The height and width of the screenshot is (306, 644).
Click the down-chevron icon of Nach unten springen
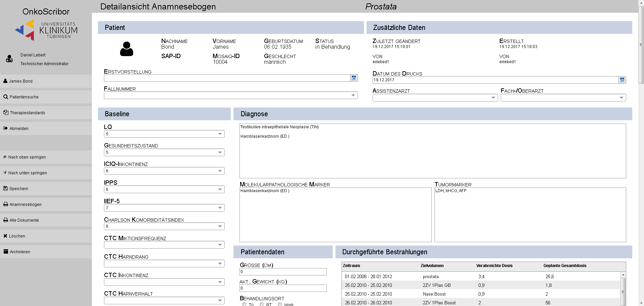point(5,173)
